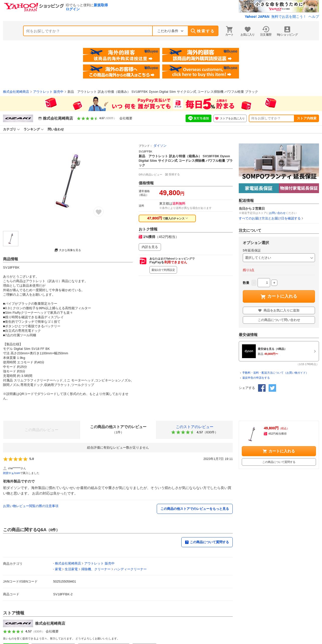Click the LINE 友だち追加 button
The height and width of the screenshot is (644, 322).
[x=198, y=118]
